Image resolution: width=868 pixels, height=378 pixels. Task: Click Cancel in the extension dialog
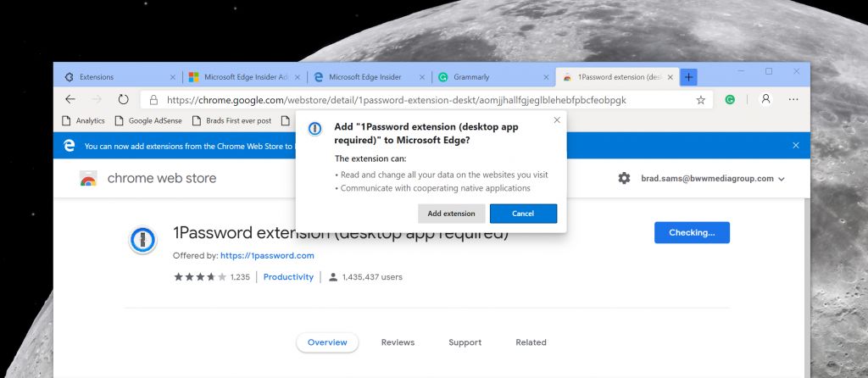523,214
